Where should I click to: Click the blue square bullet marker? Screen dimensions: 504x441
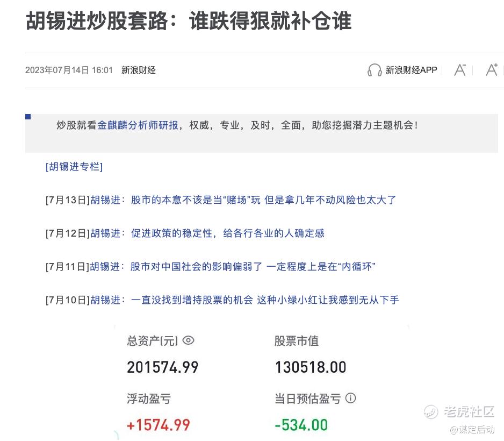28,117
